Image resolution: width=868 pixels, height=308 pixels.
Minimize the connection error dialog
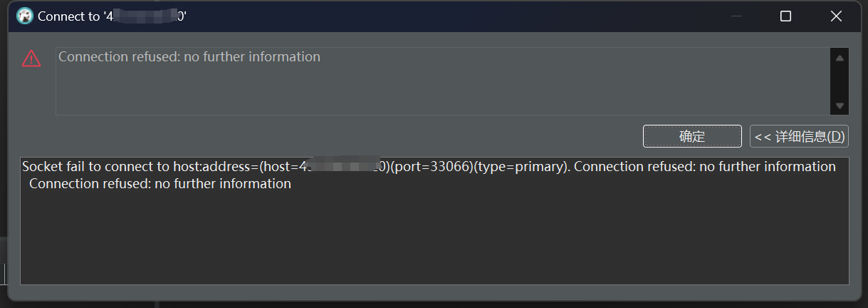point(736,16)
